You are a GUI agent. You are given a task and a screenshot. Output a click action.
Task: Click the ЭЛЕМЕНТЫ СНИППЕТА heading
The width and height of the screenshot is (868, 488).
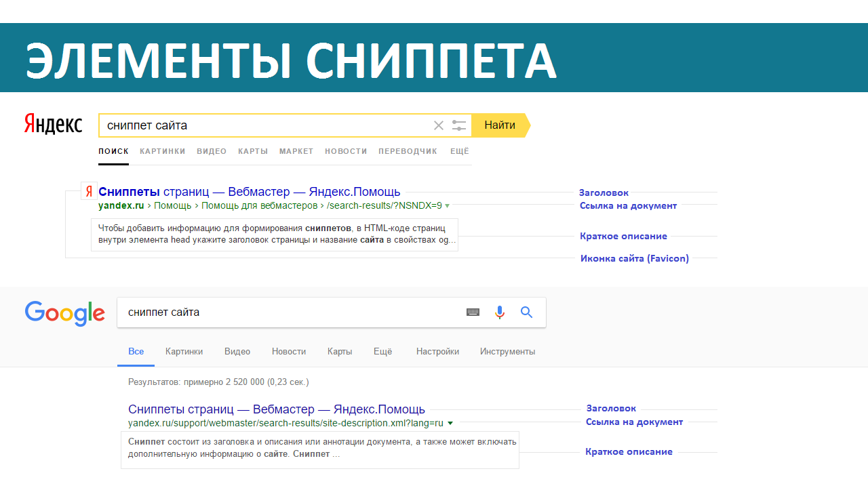tap(292, 60)
